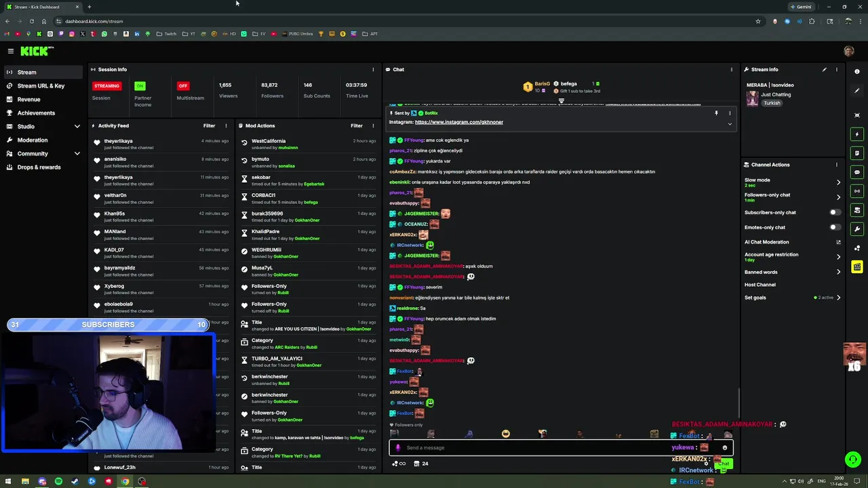Viewport: 868px width, 488px height.
Task: Open Drops & rewards page
Action: point(43,167)
